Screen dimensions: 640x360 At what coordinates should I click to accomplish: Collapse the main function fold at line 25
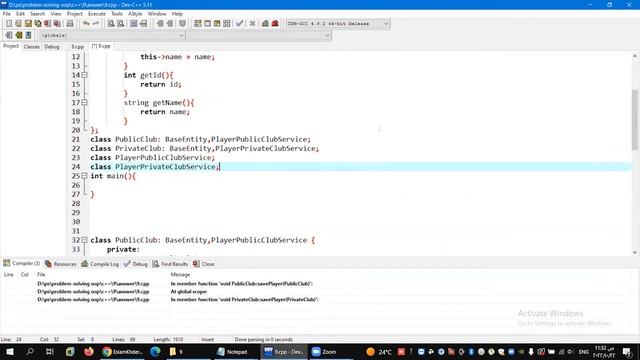(x=84, y=176)
